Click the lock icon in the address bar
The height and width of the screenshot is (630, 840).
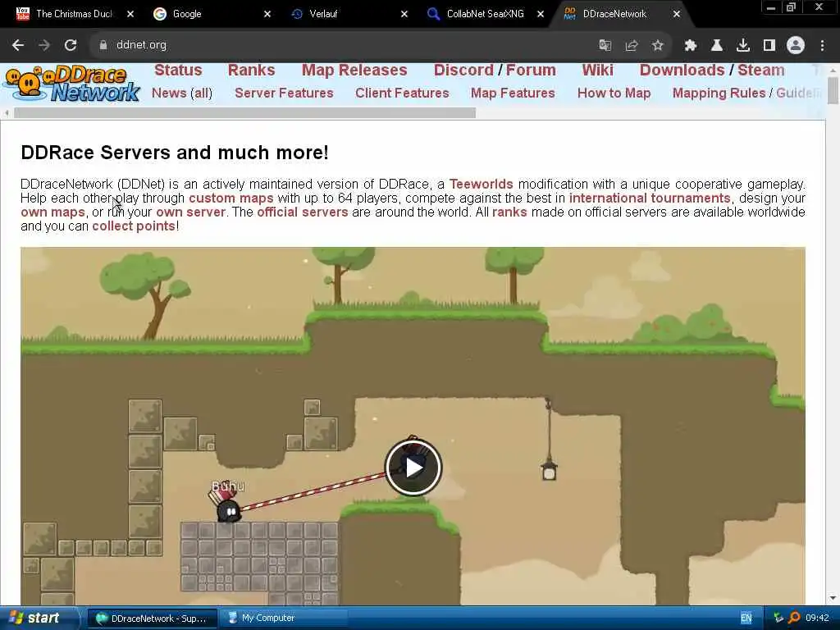click(x=103, y=46)
